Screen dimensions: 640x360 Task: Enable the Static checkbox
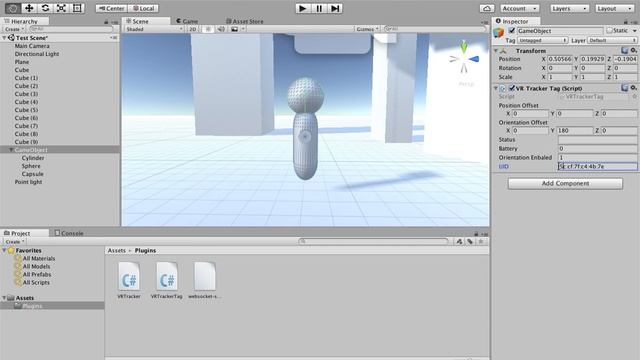click(609, 31)
